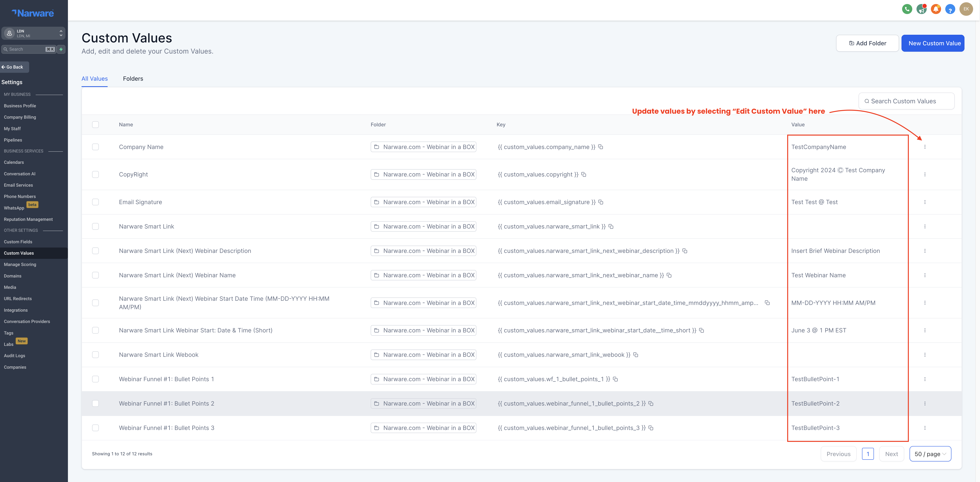Open the three-dot menu for Company Name

(x=925, y=147)
